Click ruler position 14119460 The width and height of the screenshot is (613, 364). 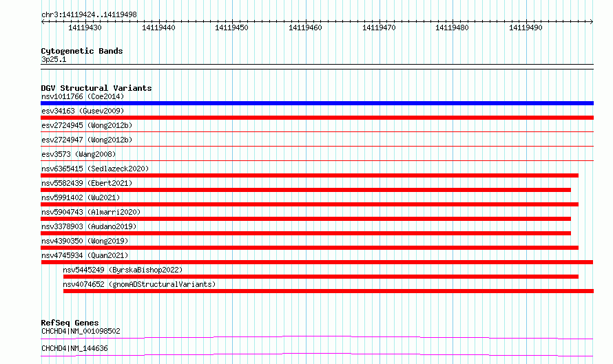click(305, 28)
